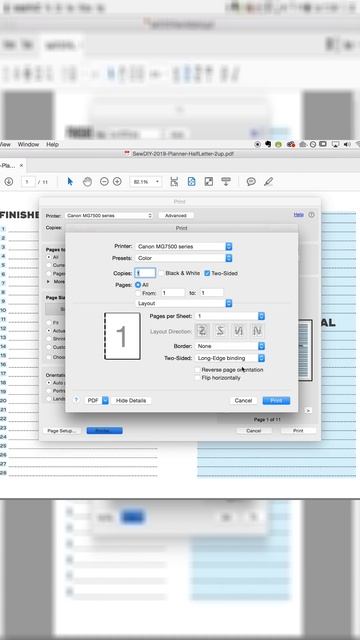The width and height of the screenshot is (360, 640).
Task: Click the 'to' page number field
Action: coord(211,293)
